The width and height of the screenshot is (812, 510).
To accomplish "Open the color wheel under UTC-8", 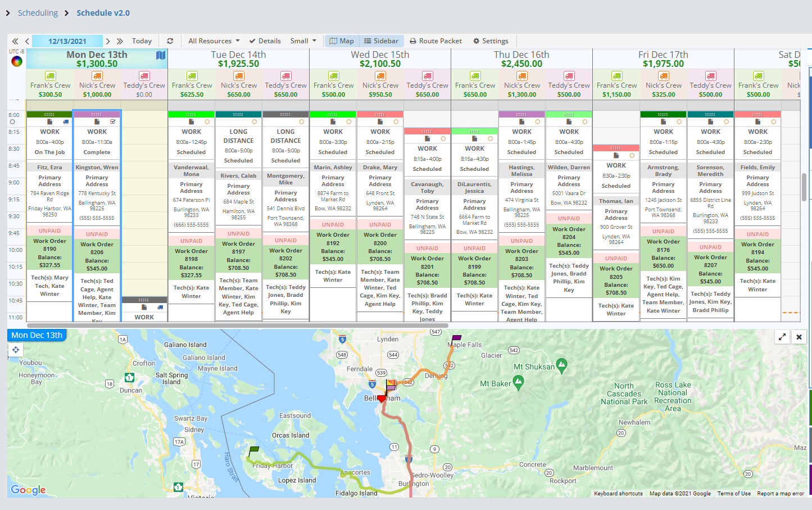I will (17, 61).
